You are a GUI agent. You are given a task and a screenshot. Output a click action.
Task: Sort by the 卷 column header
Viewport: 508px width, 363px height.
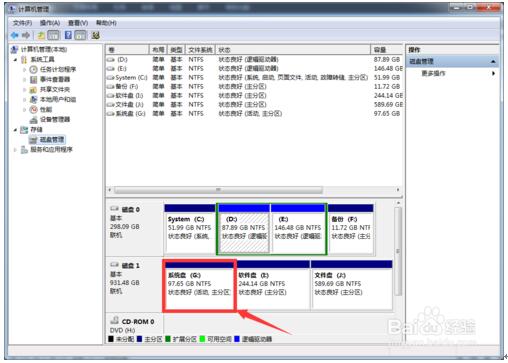(127, 50)
